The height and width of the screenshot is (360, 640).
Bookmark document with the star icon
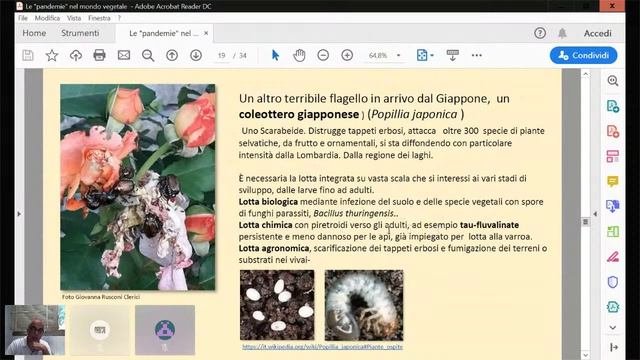point(52,55)
